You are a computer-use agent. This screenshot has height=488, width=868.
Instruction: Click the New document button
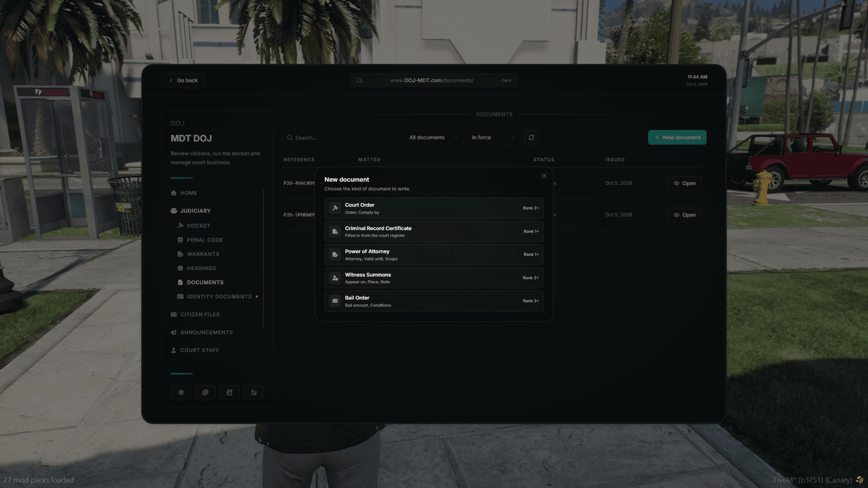[x=677, y=137]
